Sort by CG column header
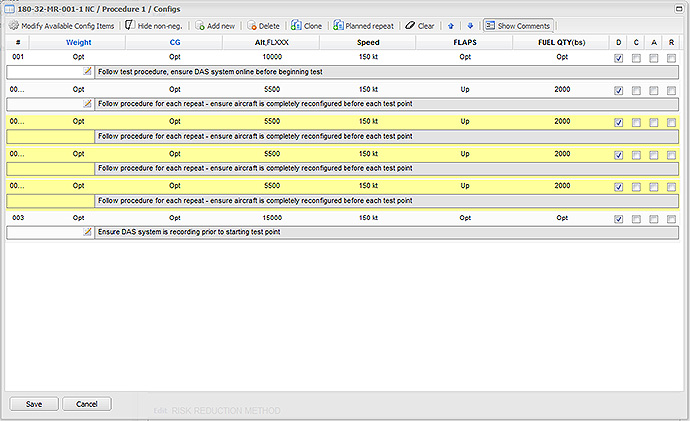Screen dimensions: 690x421 pyautogui.click(x=175, y=43)
